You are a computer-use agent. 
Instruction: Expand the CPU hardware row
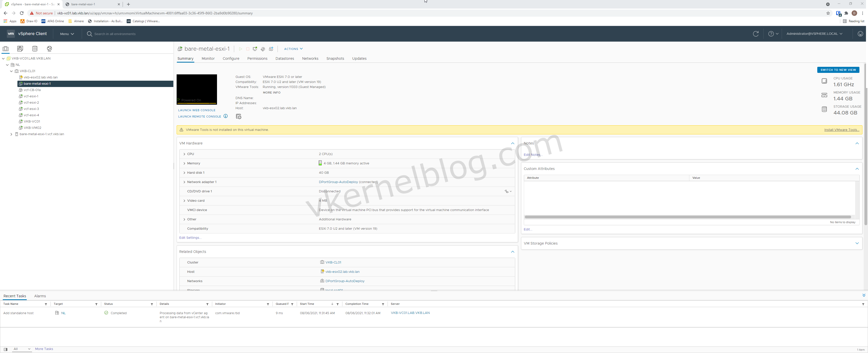click(x=184, y=154)
